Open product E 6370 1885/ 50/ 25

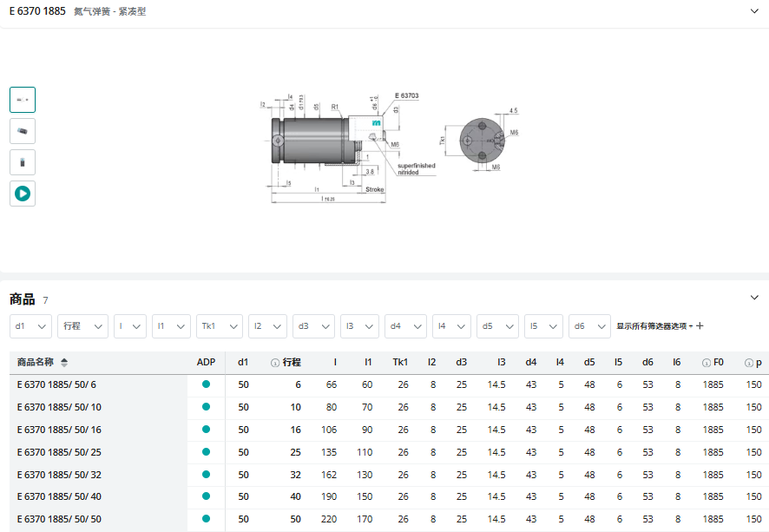click(59, 452)
